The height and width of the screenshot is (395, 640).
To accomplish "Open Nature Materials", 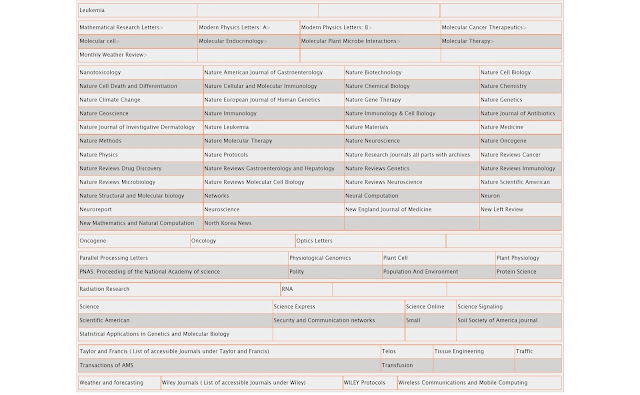I will (367, 127).
